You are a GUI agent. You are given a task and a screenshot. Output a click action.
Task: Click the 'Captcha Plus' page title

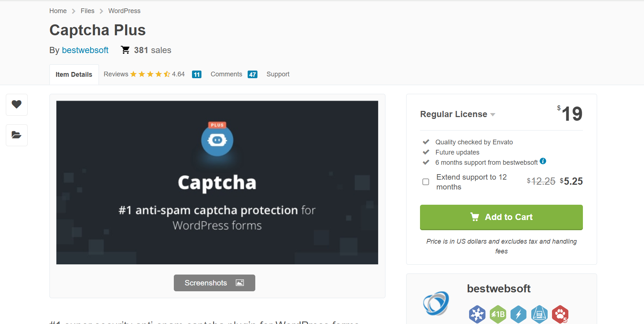97,30
